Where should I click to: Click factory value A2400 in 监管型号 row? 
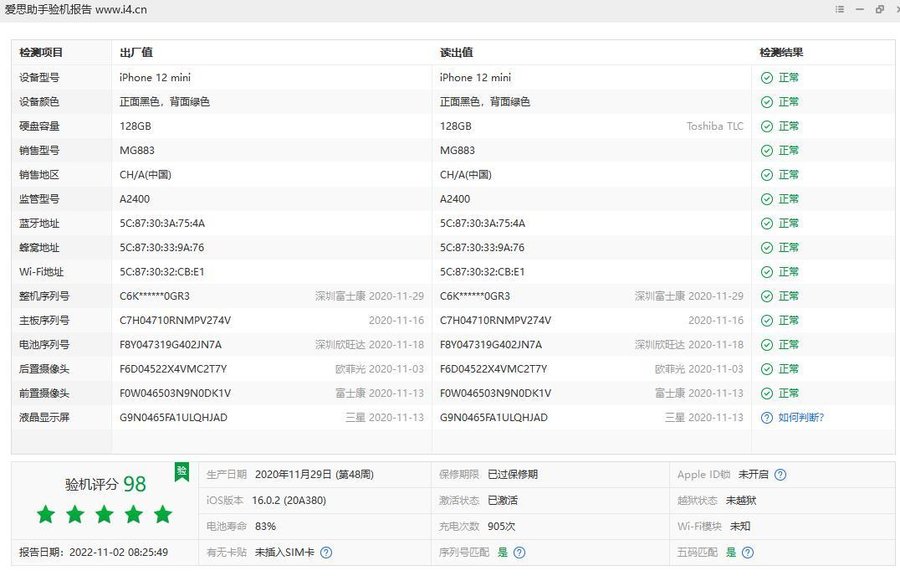[x=134, y=199]
